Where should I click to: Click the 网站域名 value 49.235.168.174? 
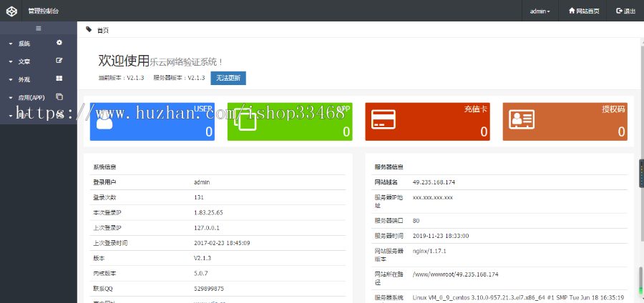434,182
